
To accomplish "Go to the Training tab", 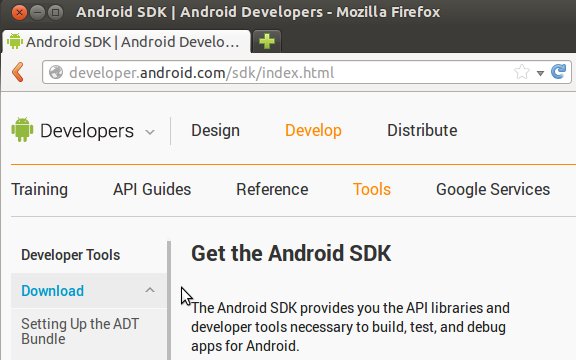I will (40, 190).
